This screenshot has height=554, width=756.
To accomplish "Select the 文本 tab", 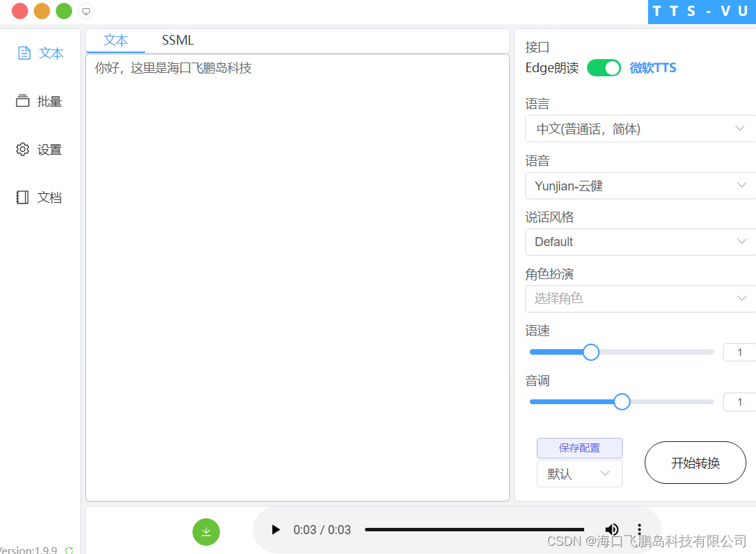I will [x=115, y=40].
